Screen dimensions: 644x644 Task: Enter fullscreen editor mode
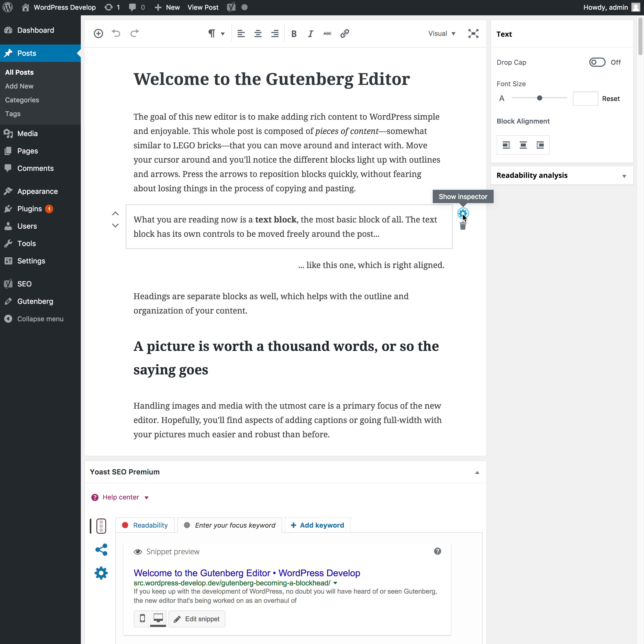pyautogui.click(x=473, y=33)
